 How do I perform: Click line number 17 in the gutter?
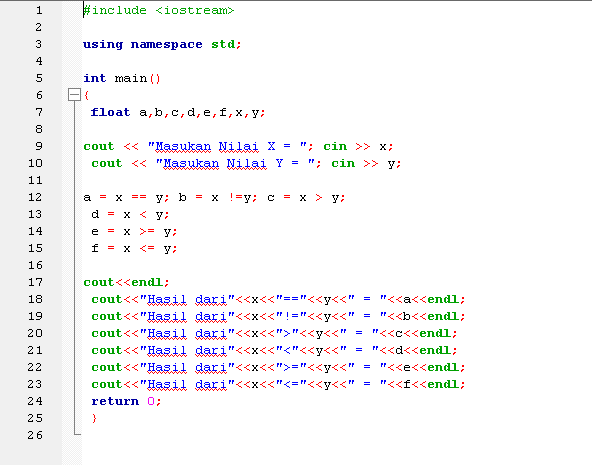point(35,282)
